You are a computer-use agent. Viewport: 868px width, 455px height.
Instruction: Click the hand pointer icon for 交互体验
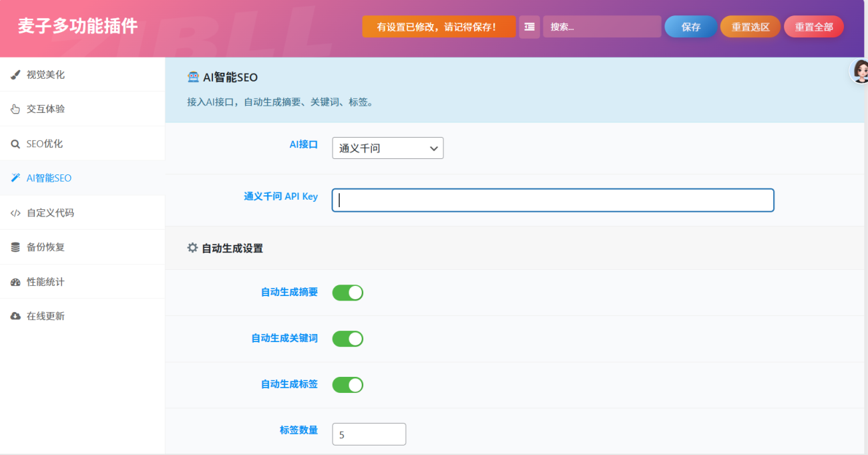pos(15,109)
